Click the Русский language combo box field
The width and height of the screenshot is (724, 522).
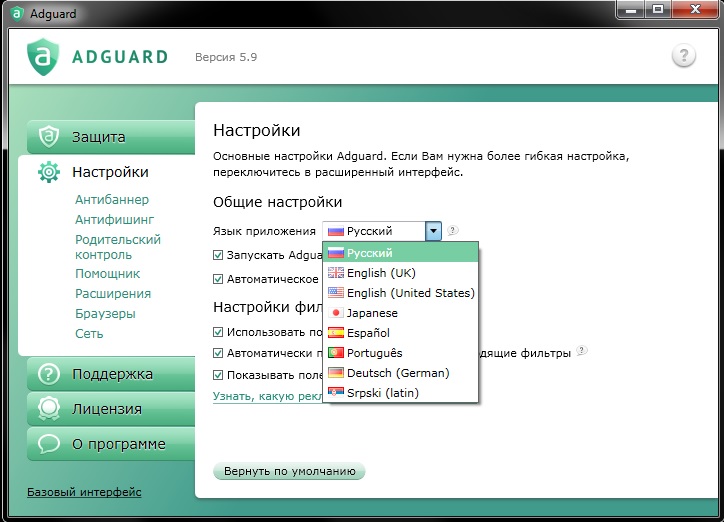[381, 231]
